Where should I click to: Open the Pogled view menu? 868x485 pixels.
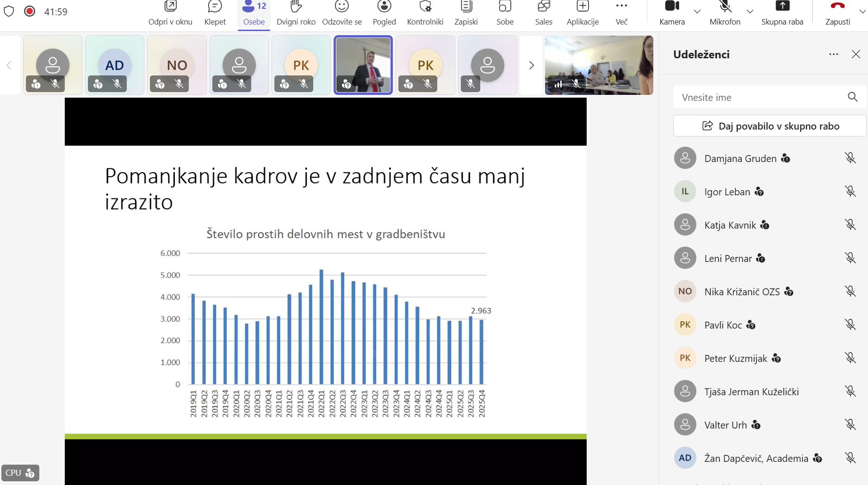click(384, 13)
